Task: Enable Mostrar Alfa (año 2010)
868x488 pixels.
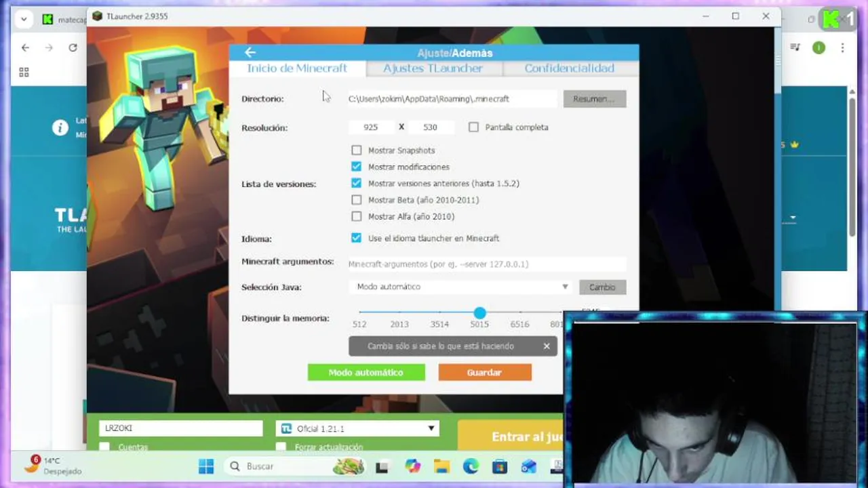Action: [x=357, y=216]
